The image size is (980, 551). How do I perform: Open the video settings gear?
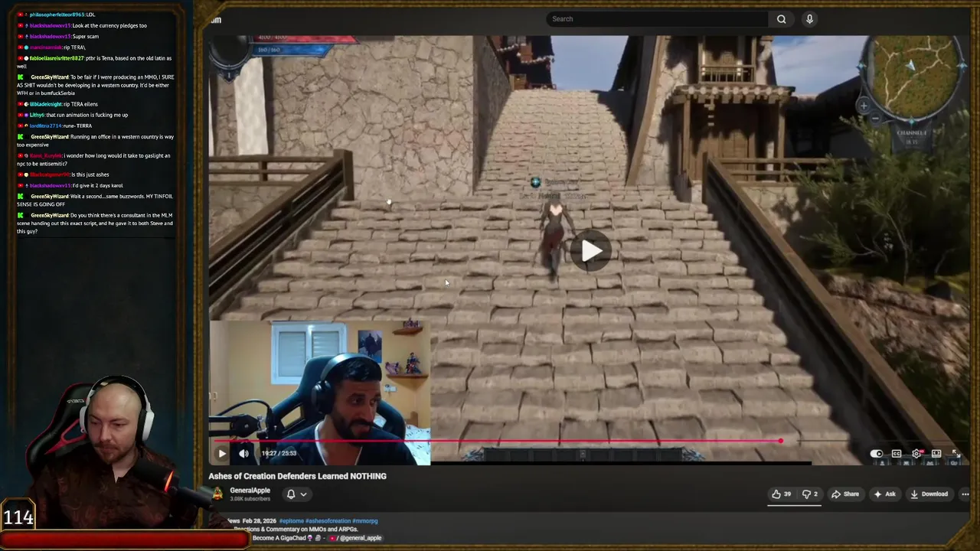[x=916, y=454]
